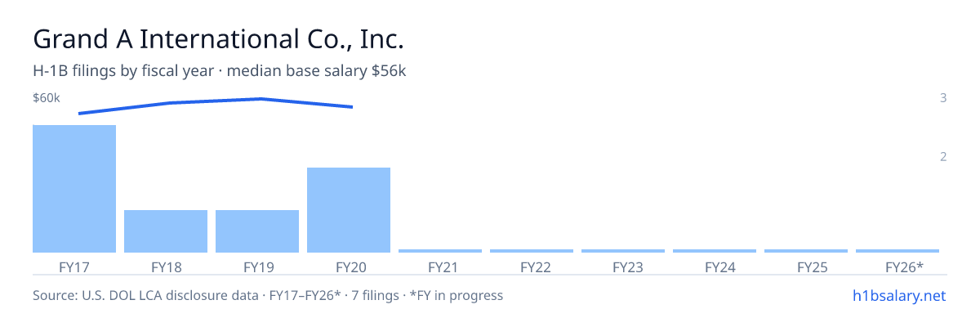Click the FY23 stub bar

tap(623, 251)
